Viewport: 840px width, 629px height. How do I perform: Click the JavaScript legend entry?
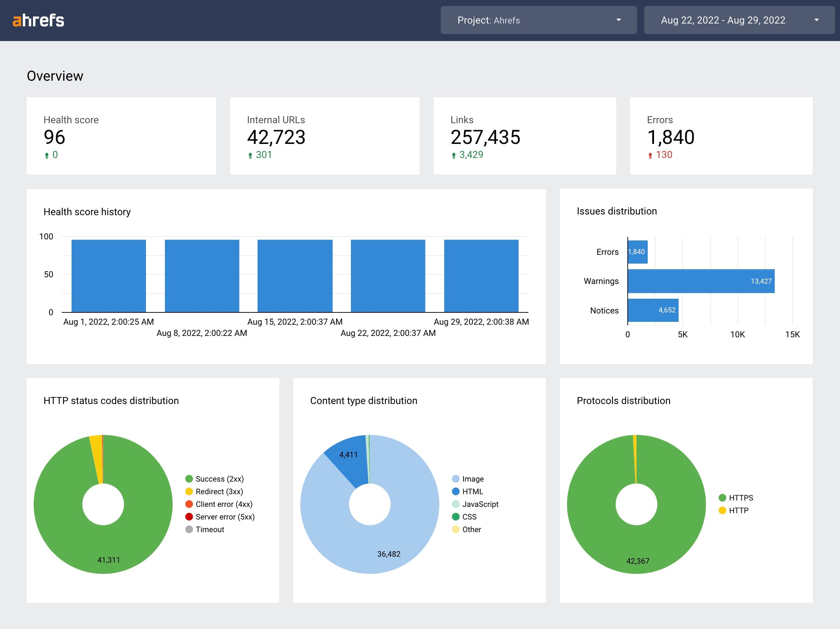480,504
